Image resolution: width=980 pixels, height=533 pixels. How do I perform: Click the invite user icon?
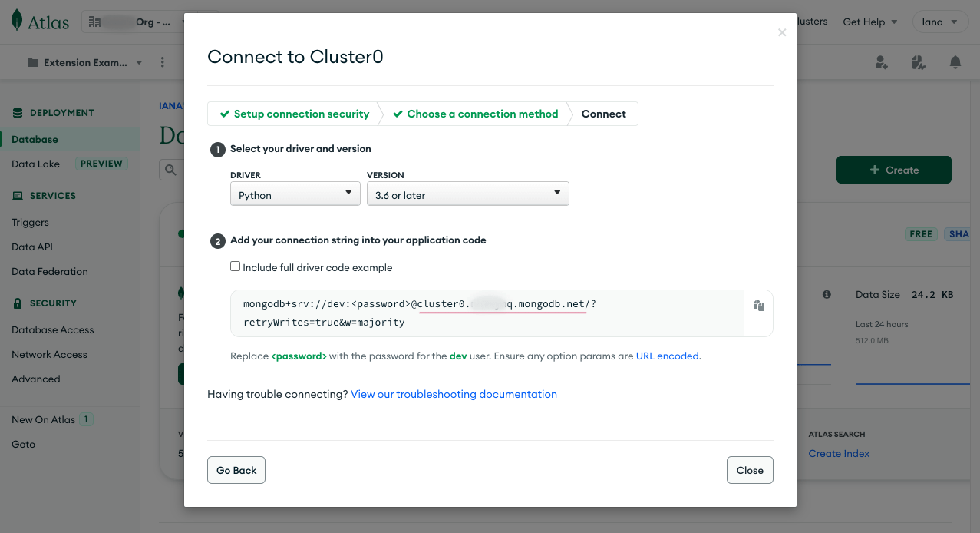coord(881,62)
